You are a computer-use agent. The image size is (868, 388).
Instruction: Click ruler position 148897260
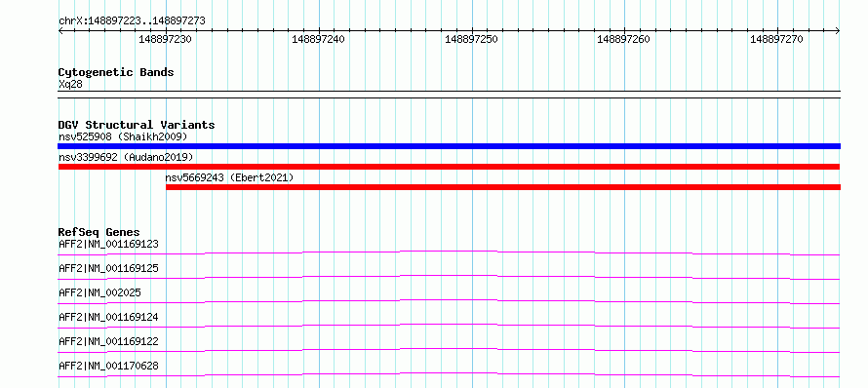(623, 39)
